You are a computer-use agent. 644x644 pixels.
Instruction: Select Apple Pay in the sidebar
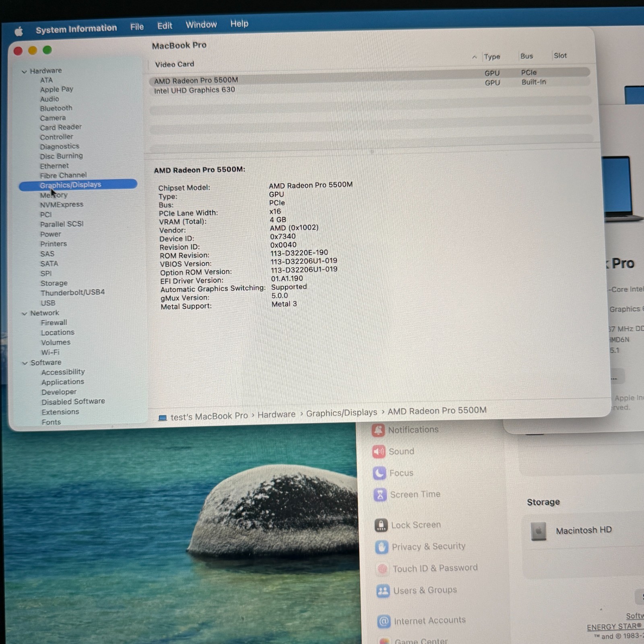(57, 89)
